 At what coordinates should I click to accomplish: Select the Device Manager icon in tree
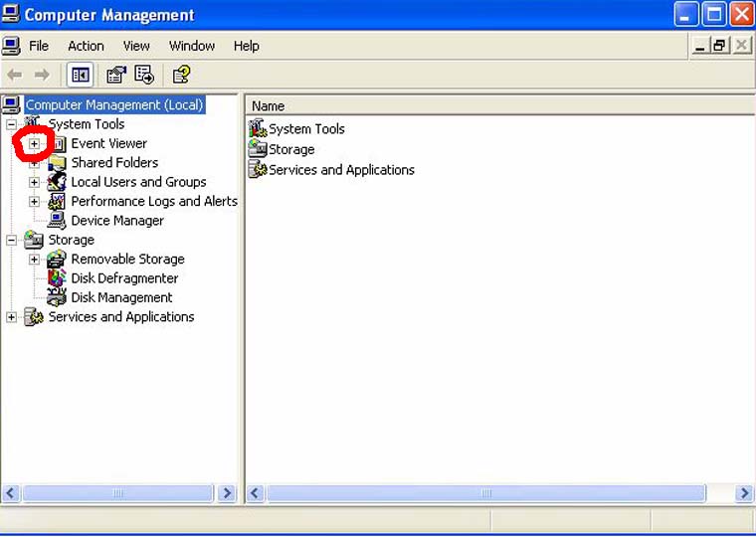click(x=57, y=221)
